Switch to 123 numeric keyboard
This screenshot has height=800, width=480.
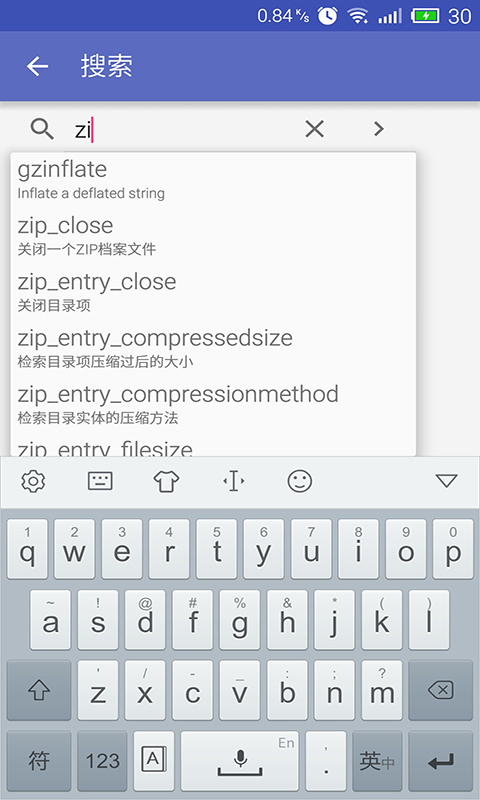tap(102, 761)
